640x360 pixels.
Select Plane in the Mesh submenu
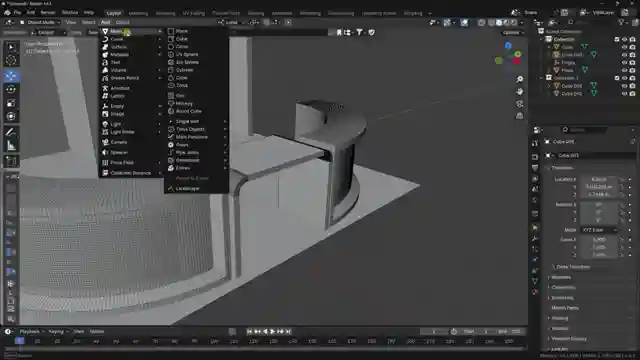pos(196,31)
